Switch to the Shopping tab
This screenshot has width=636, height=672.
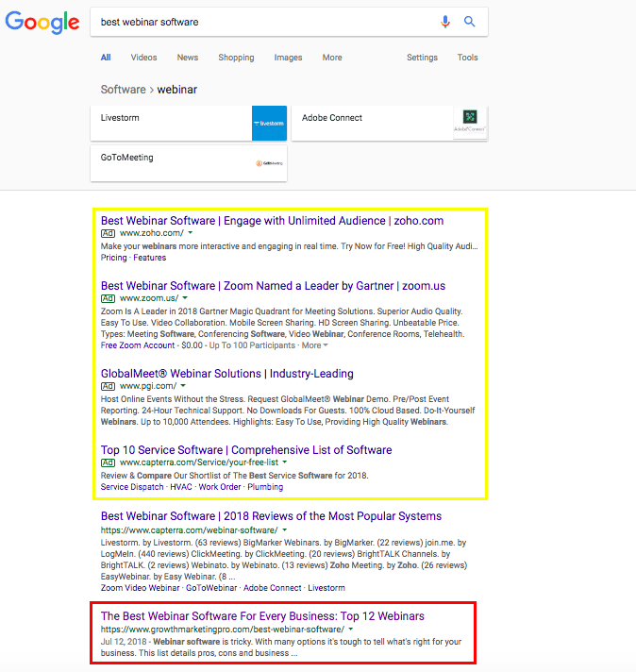tap(236, 58)
